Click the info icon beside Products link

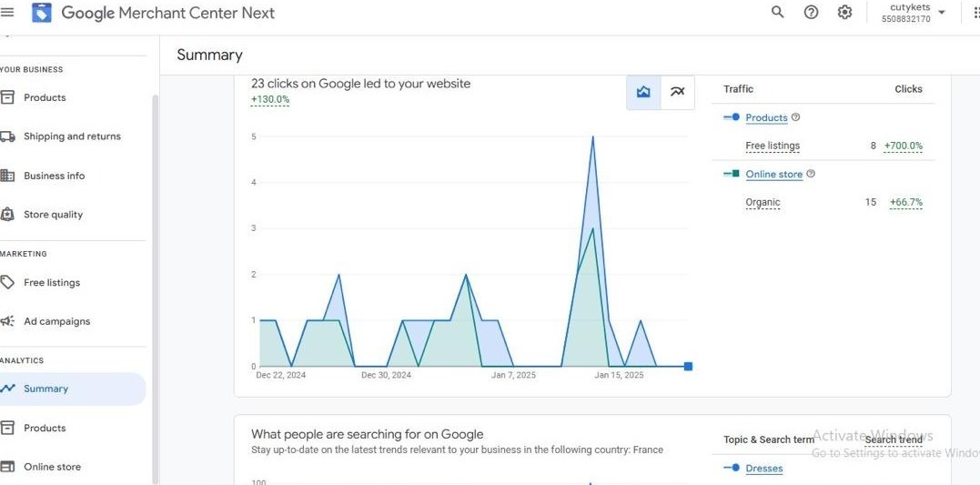click(x=796, y=117)
